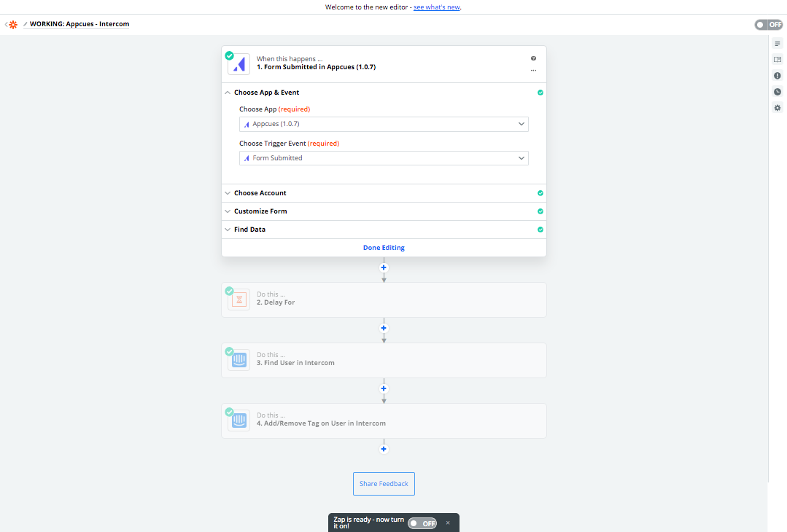This screenshot has height=532, width=787.
Task: Click the Intercom icon for Add/Remove Tag step
Action: 239,420
